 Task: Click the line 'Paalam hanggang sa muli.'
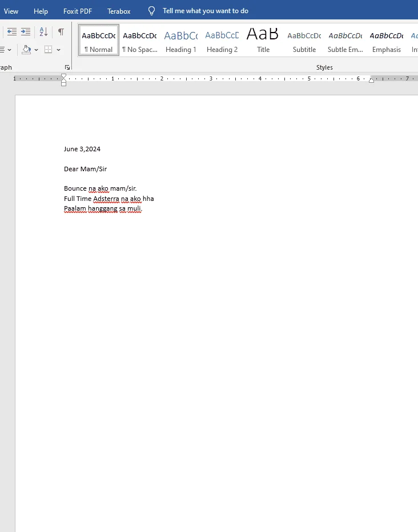click(x=103, y=208)
